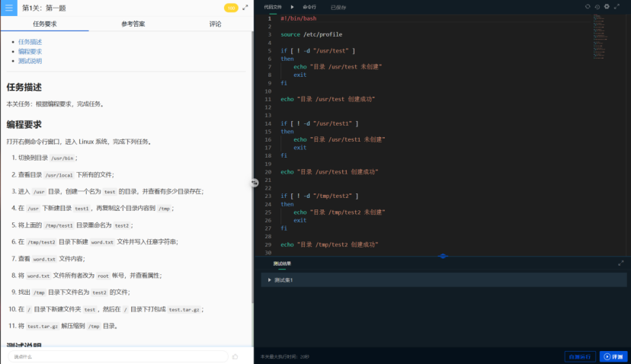Jump to the 任务描述 section link
Image resolution: width=631 pixels, height=364 pixels.
[x=30, y=42]
